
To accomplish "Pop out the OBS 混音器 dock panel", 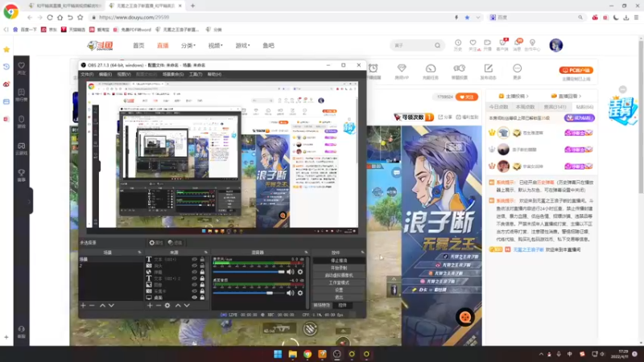I will coord(306,253).
